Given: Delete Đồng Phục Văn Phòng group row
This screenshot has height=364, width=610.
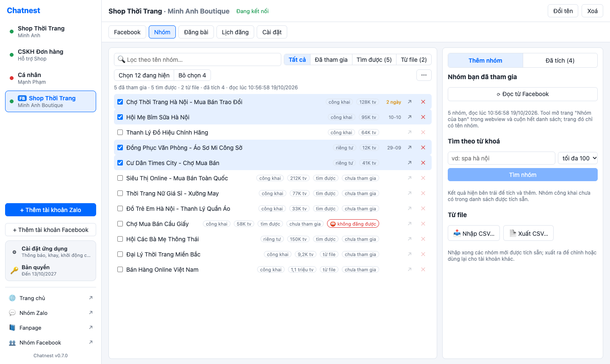Looking at the screenshot, I should pyautogui.click(x=423, y=148).
